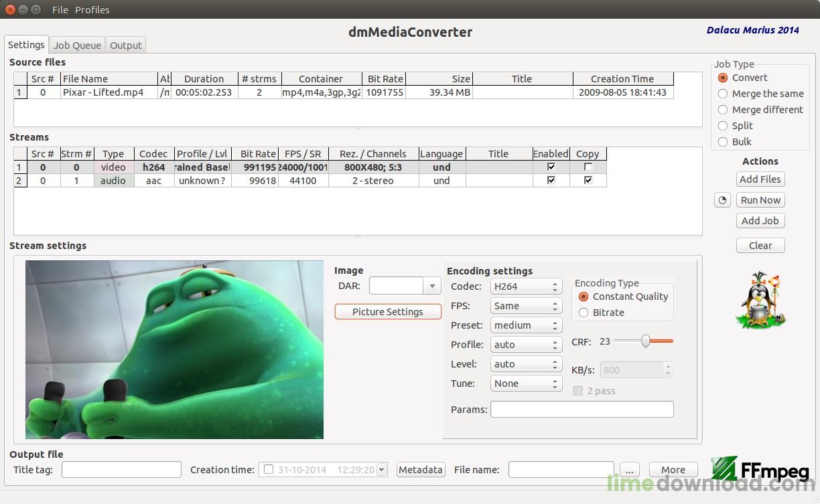Enable 2 pass encoding
Viewport: 820px width, 504px height.
(x=577, y=391)
